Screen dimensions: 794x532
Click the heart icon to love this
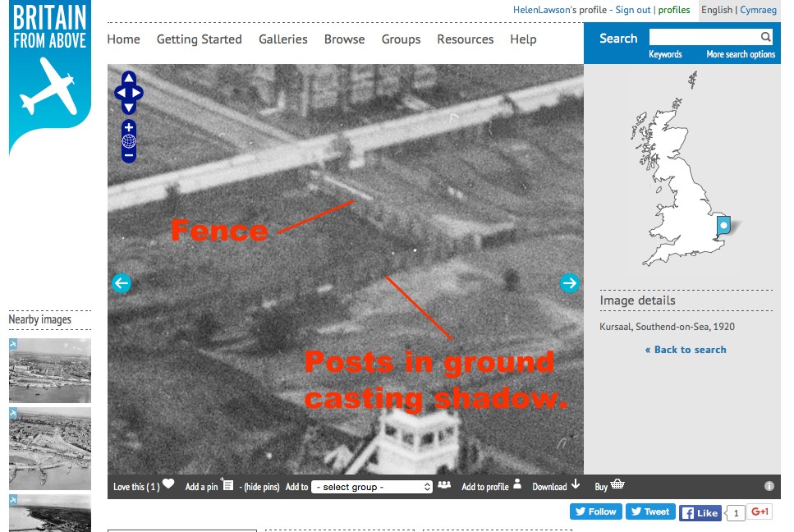pos(168,484)
